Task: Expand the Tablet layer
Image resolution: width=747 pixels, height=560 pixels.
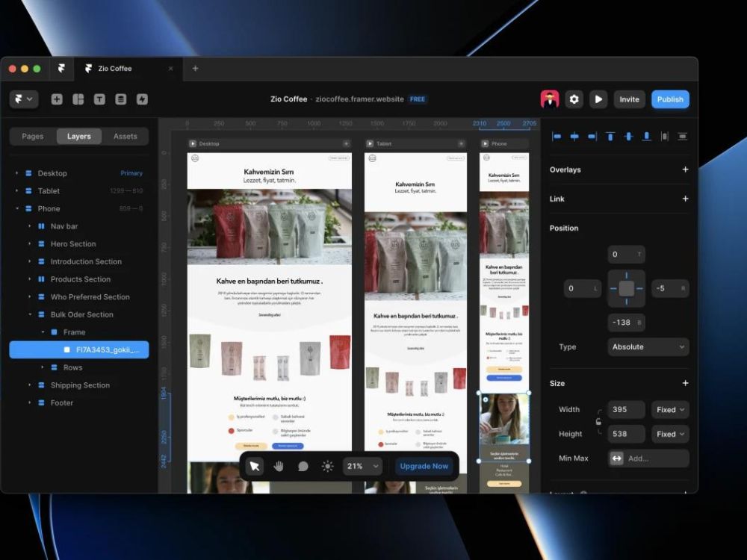Action: click(16, 191)
